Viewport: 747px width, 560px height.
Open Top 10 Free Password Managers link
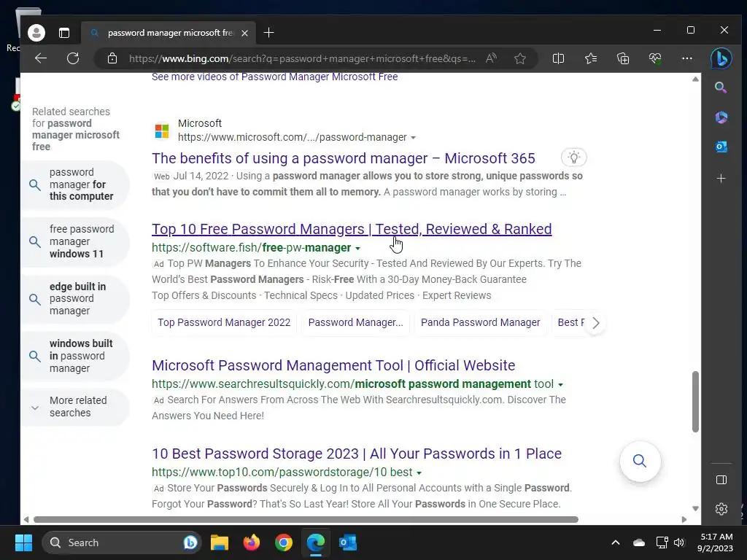click(x=352, y=229)
